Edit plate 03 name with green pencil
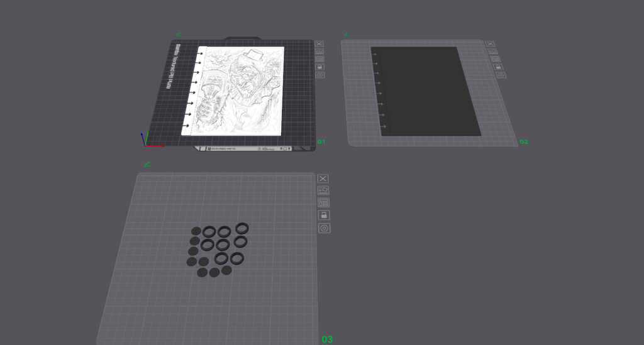This screenshot has height=345, width=644. point(147,164)
